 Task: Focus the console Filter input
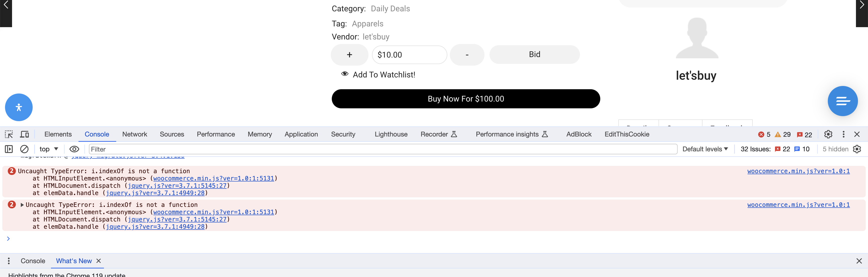(x=383, y=149)
